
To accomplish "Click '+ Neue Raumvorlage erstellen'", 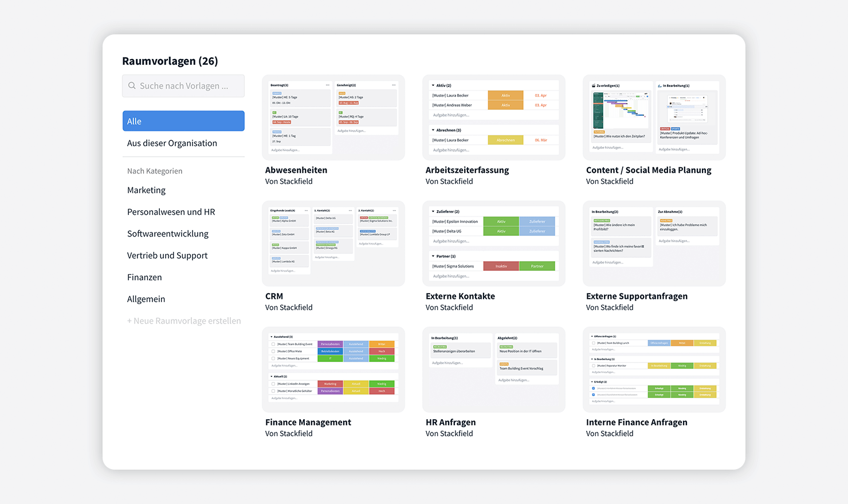I will [x=184, y=321].
